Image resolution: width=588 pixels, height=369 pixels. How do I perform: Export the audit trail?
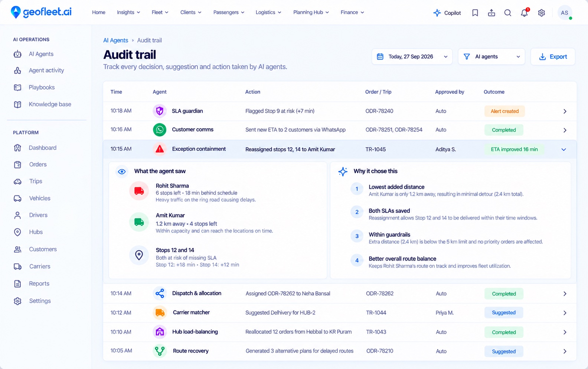[x=553, y=56]
